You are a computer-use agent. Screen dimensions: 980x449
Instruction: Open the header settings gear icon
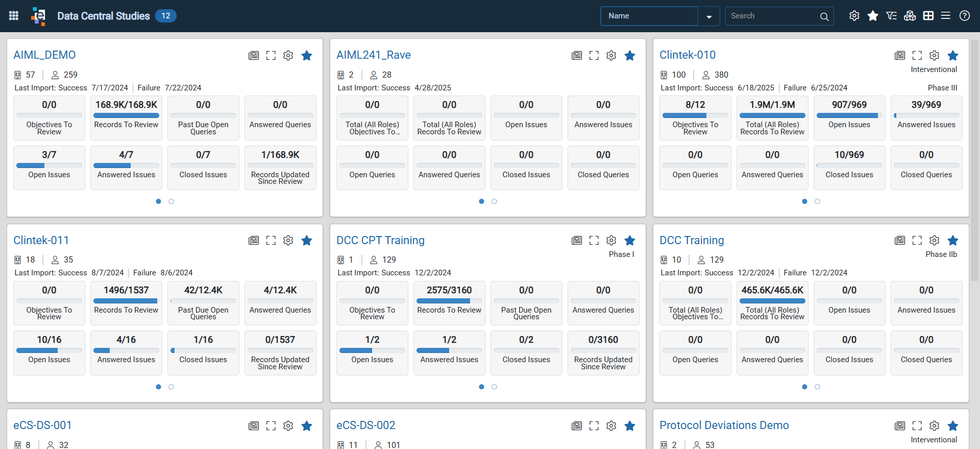[x=854, y=16]
